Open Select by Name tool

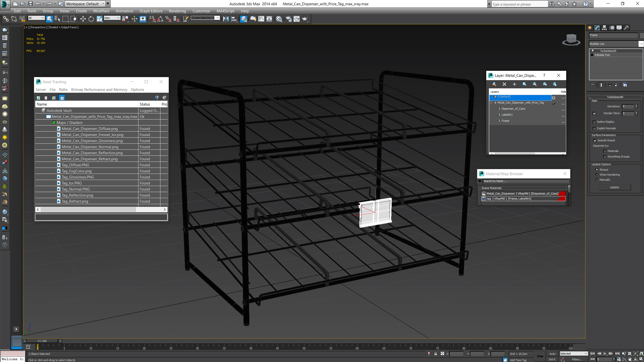point(57,19)
